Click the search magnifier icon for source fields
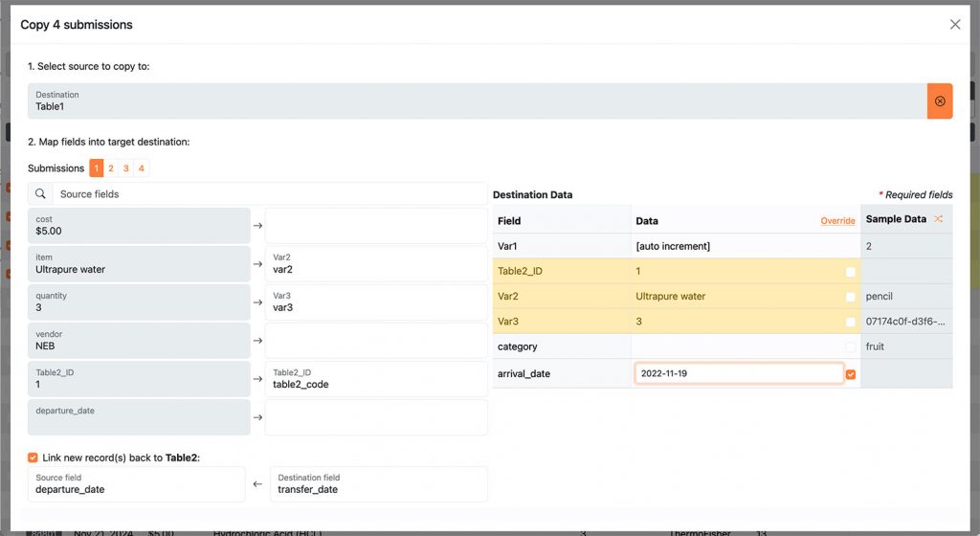This screenshot has height=536, width=980. pyautogui.click(x=40, y=194)
